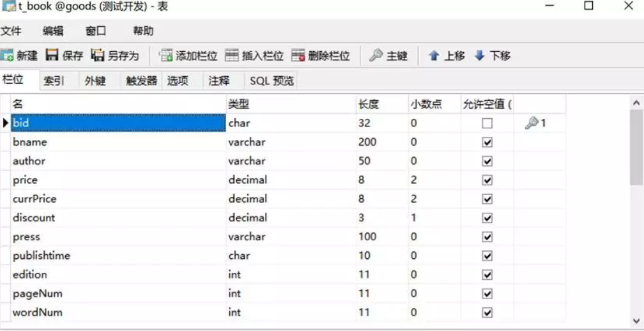Uncheck allow-null for discount

coord(487,218)
